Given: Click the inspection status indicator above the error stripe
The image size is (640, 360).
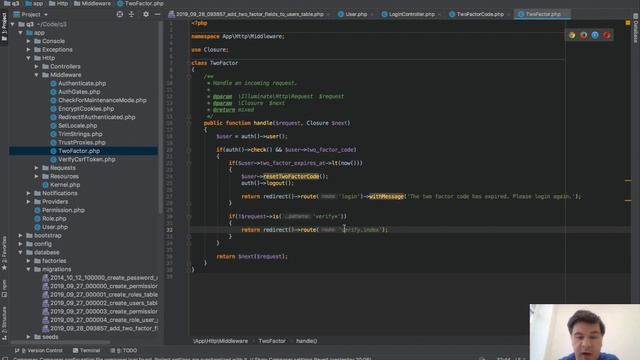Looking at the screenshot, I should click(628, 23).
